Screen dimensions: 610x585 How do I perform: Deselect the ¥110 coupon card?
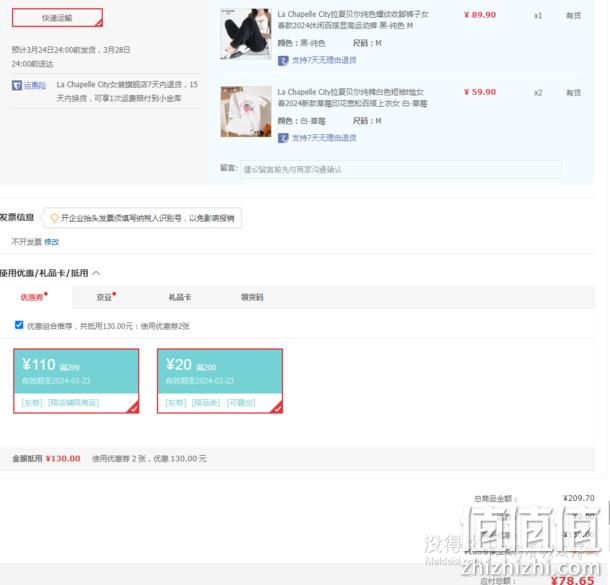(76, 381)
